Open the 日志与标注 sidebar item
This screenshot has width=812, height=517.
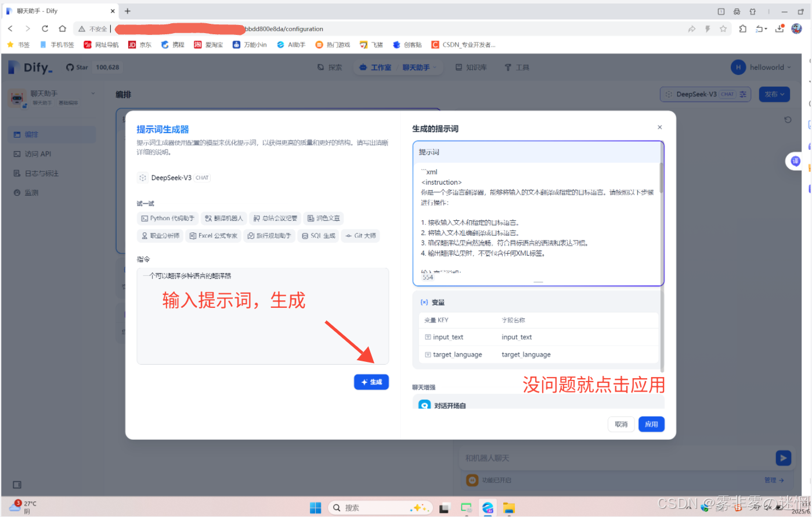click(53, 173)
